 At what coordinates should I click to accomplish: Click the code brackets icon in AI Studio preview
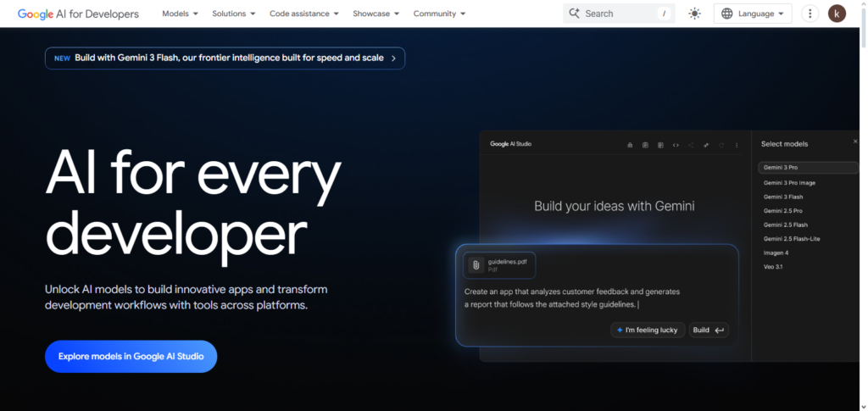(676, 145)
